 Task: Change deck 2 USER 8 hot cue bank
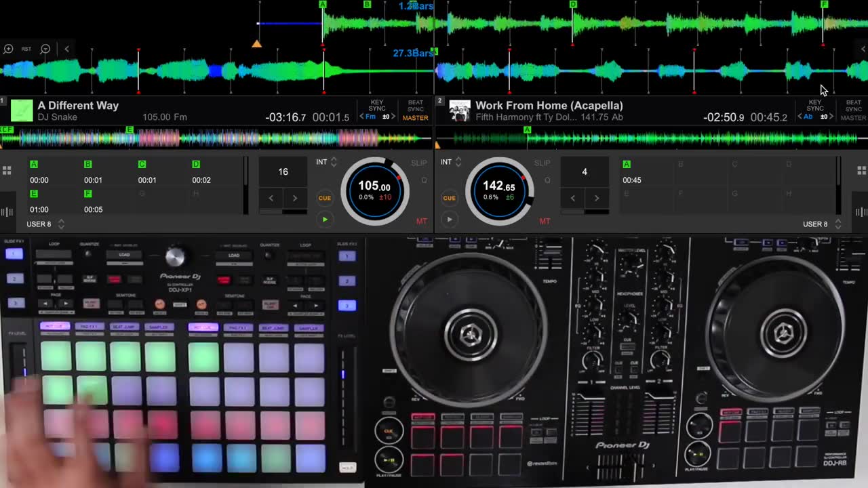point(823,224)
